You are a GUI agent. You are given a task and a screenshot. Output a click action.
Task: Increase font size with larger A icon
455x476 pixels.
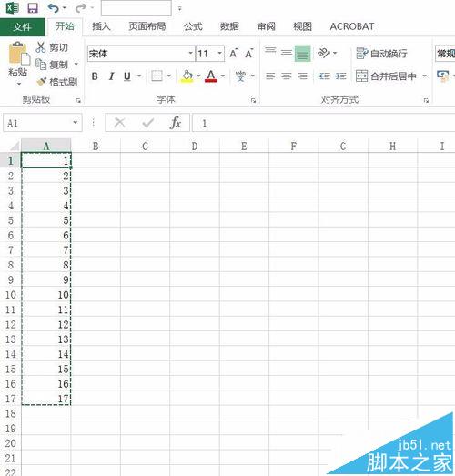(234, 54)
